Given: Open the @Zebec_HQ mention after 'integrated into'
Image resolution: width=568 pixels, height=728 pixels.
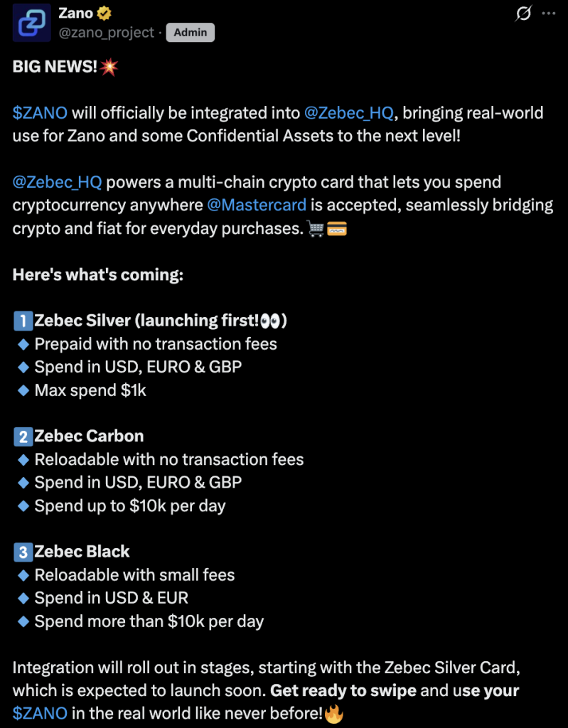Looking at the screenshot, I should [x=349, y=113].
